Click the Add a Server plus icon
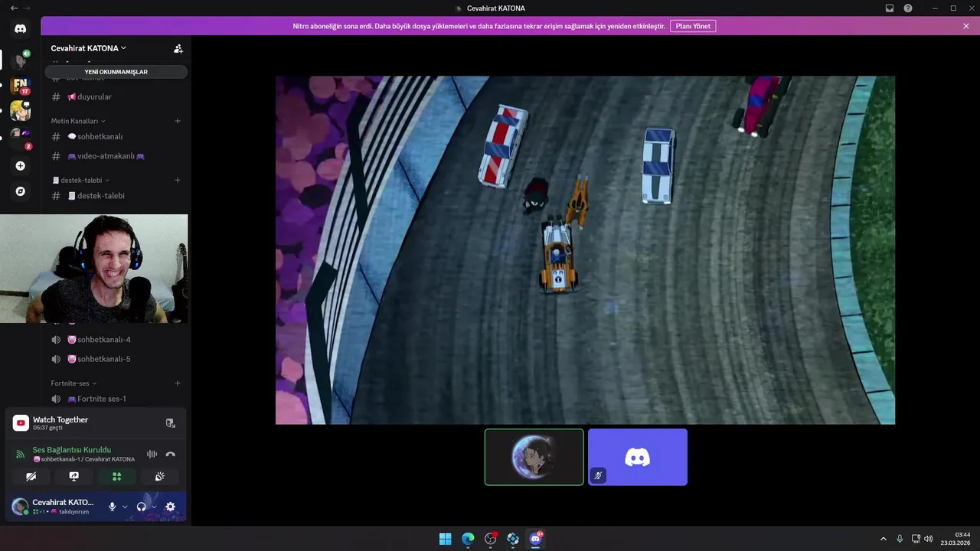 20,166
